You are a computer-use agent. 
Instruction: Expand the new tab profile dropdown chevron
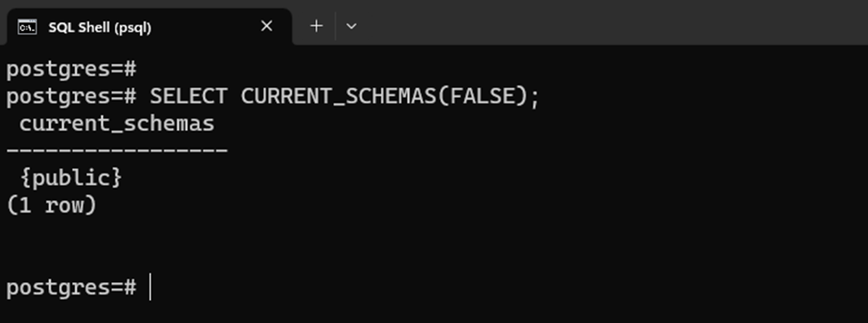351,26
